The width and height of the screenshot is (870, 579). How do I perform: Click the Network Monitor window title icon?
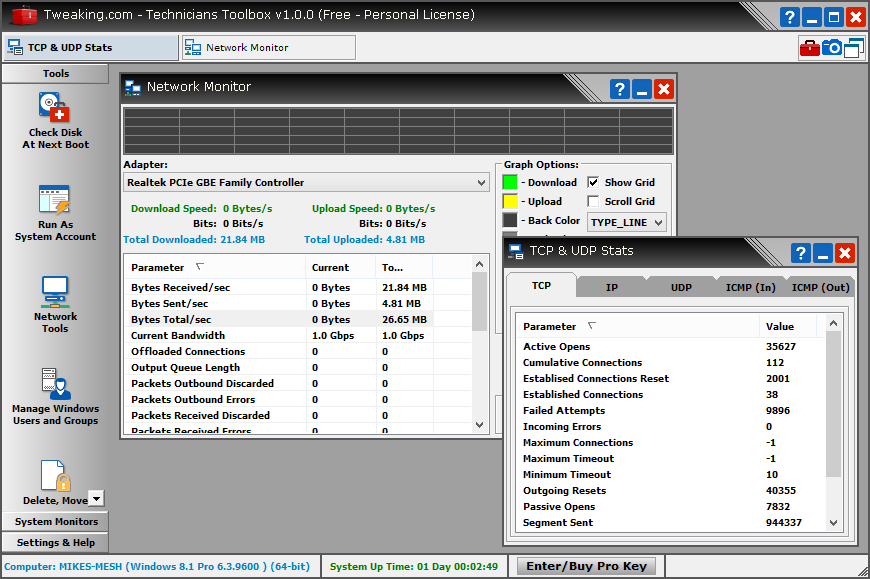[133, 88]
